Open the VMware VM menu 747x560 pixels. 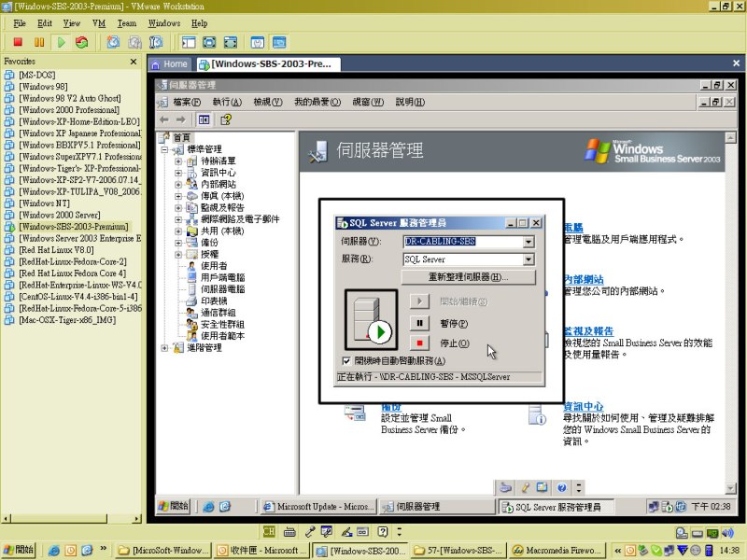click(99, 23)
